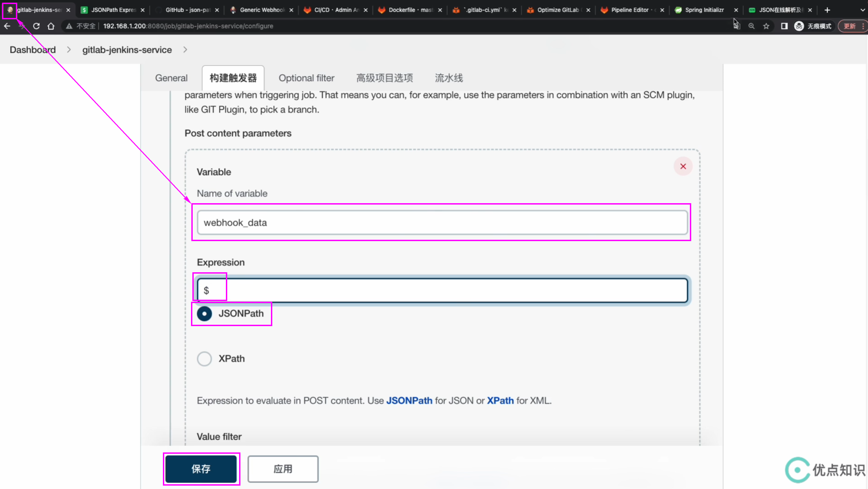Expand the chevron after Dashboard breadcrumb
The height and width of the screenshot is (489, 868).
(x=69, y=50)
